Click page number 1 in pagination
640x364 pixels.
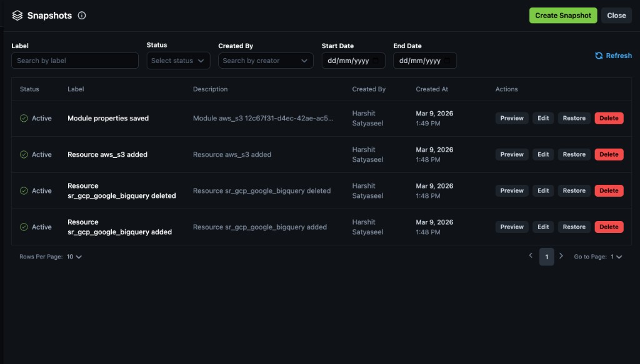coord(546,256)
